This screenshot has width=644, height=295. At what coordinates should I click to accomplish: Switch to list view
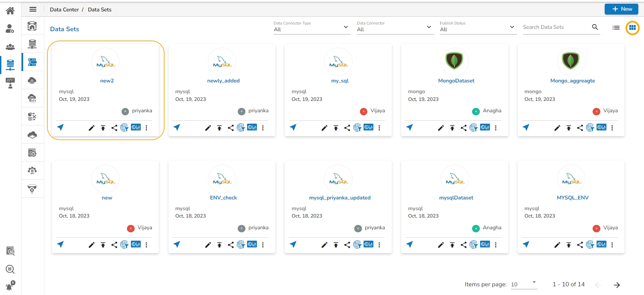[x=616, y=28]
